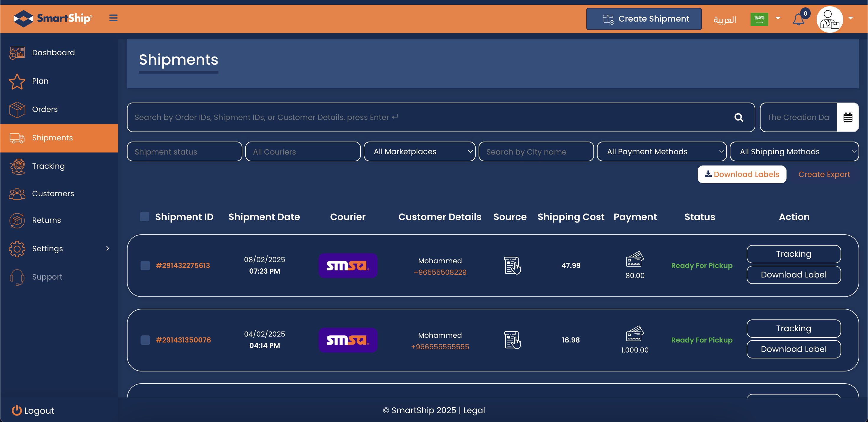Click source icon for shipment #291432275613

coord(512,265)
